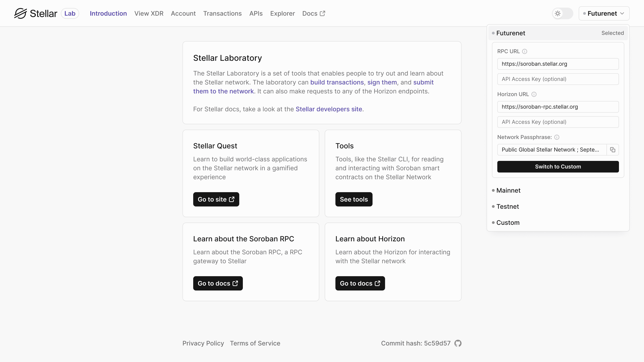Click the Lab badge

[70, 13]
